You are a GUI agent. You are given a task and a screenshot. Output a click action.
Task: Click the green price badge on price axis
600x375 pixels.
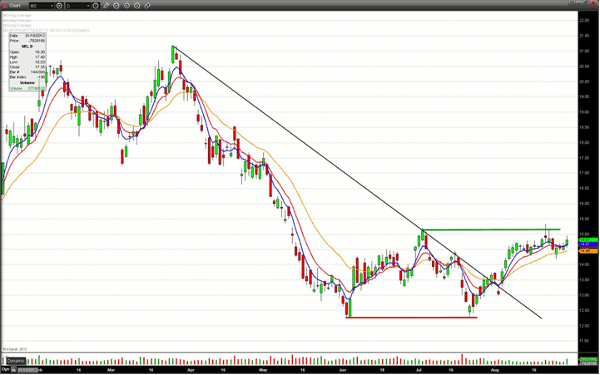coord(589,240)
